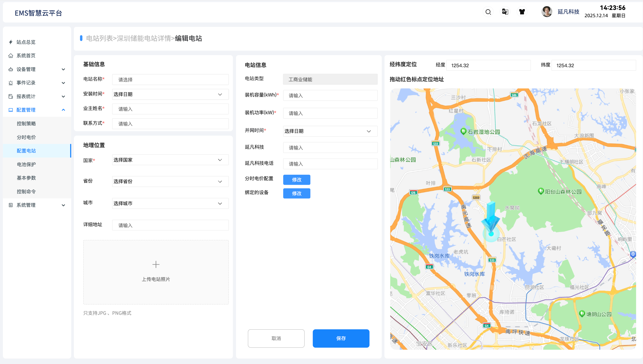643x364 pixels.
Task: Click the 电站列表 breadcrumb link
Action: pos(99,38)
